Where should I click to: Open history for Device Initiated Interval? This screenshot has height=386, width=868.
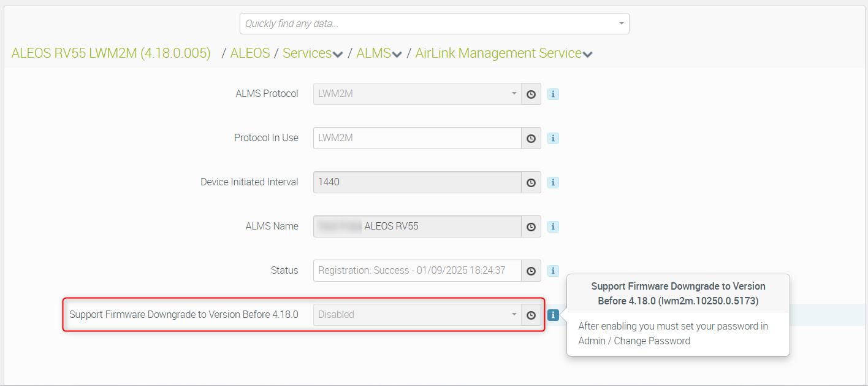pos(531,182)
